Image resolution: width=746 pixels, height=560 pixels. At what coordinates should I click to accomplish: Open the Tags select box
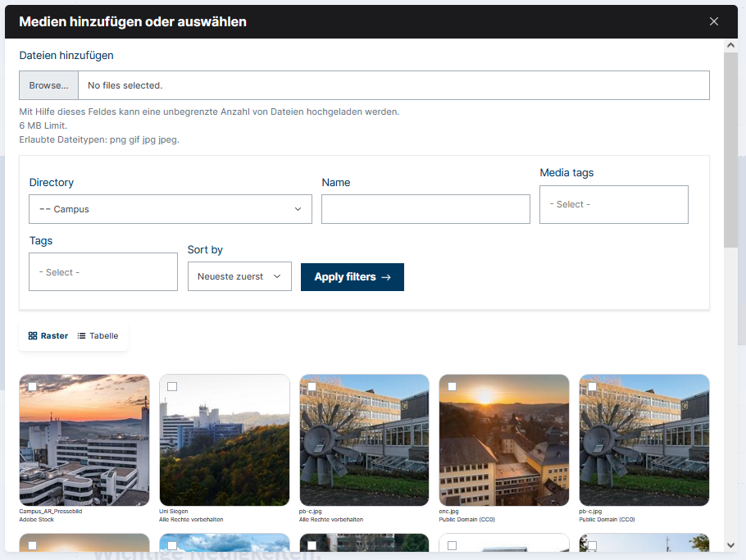(103, 271)
